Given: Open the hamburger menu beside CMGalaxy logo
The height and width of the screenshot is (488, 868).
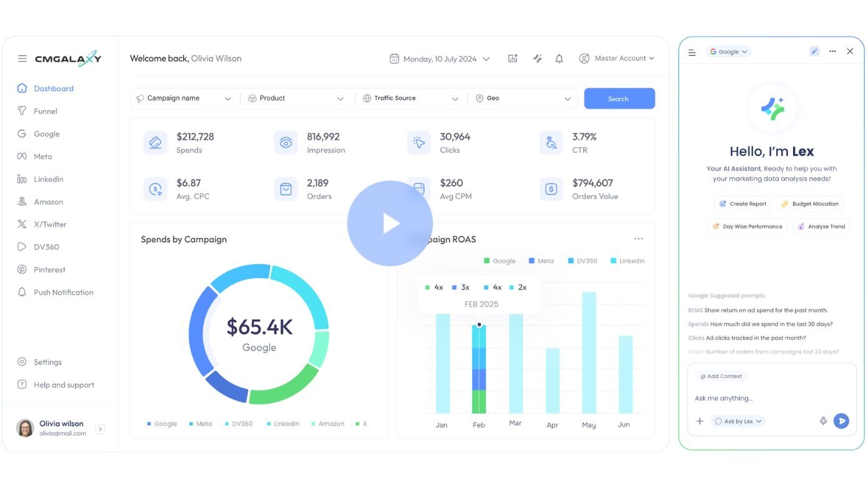Looking at the screenshot, I should tap(22, 59).
